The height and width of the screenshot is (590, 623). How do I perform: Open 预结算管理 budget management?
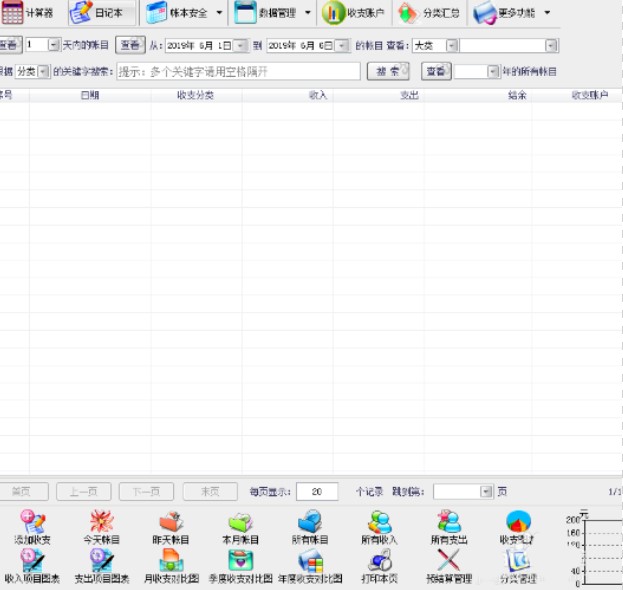pyautogui.click(x=448, y=565)
